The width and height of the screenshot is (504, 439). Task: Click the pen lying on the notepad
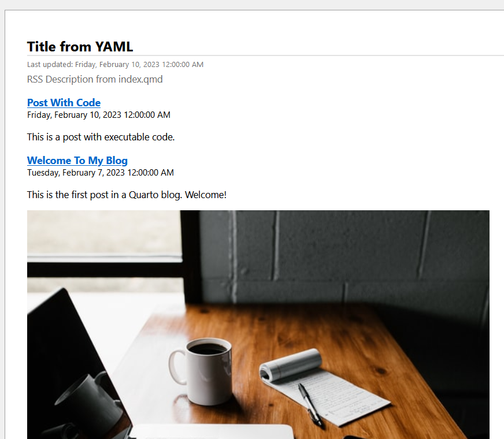click(310, 405)
